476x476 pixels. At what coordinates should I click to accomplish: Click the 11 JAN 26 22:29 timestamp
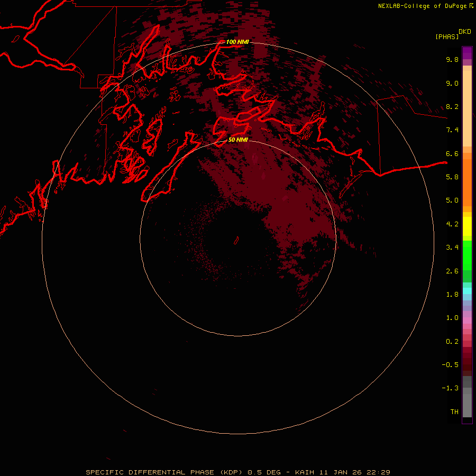point(354,472)
